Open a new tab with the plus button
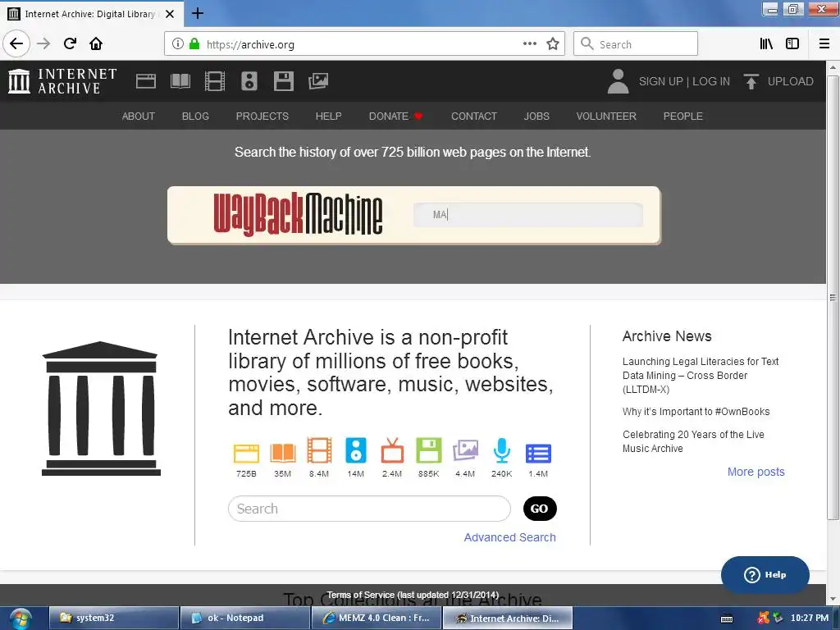Image resolution: width=840 pixels, height=630 pixels. point(198,13)
